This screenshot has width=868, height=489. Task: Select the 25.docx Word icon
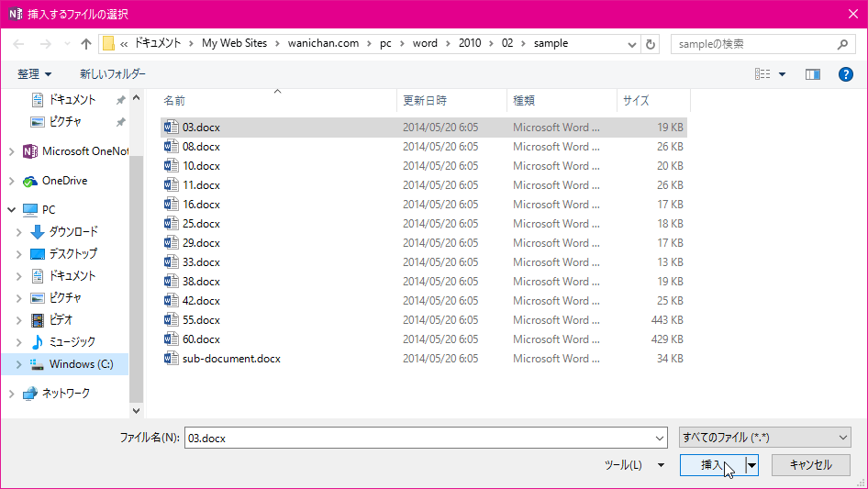[171, 224]
